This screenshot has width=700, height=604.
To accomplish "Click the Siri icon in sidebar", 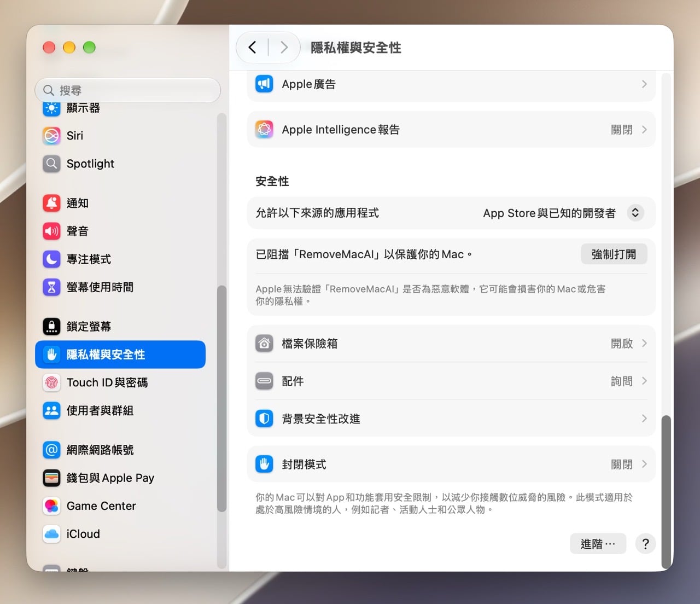I will 51,136.
